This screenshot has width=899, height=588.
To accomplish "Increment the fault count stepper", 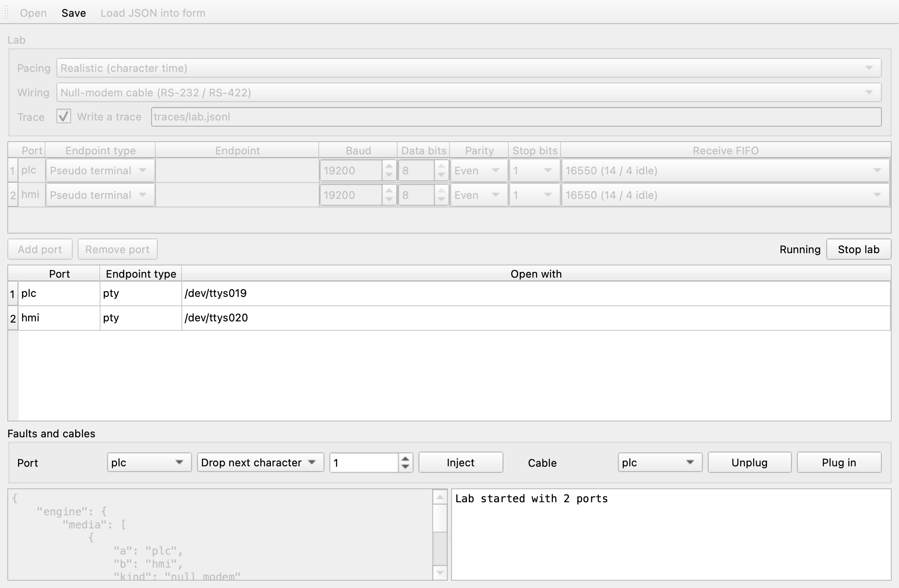I will tap(405, 458).
